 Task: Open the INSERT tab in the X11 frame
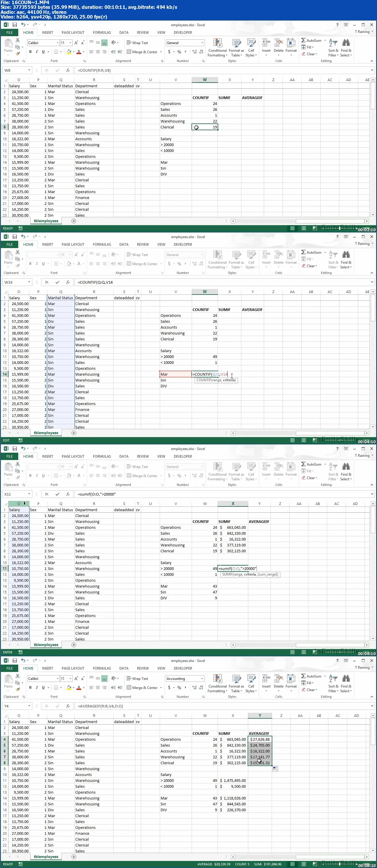point(48,456)
